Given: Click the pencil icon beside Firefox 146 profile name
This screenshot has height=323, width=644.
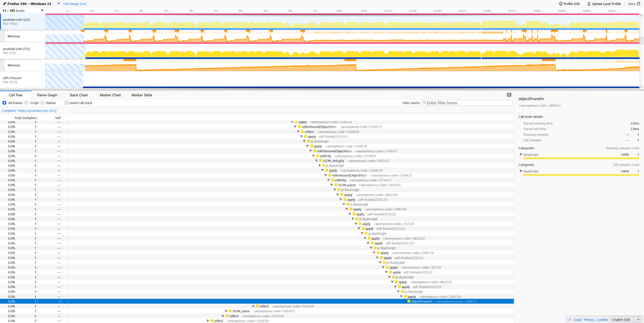Looking at the screenshot, I should [x=4, y=3].
